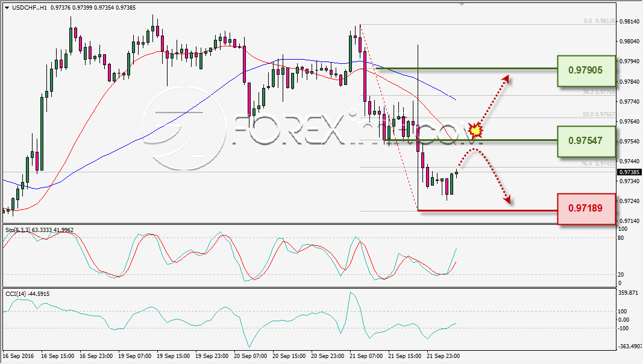Image resolution: width=643 pixels, height=364 pixels.
Task: Click the 19 Sep 15:00 time label
Action: point(173,356)
